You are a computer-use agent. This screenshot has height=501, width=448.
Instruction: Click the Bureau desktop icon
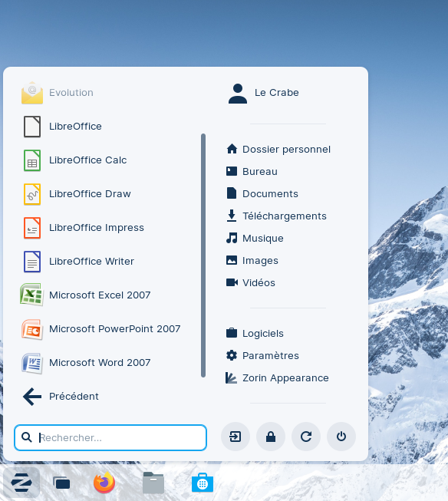[x=232, y=171]
